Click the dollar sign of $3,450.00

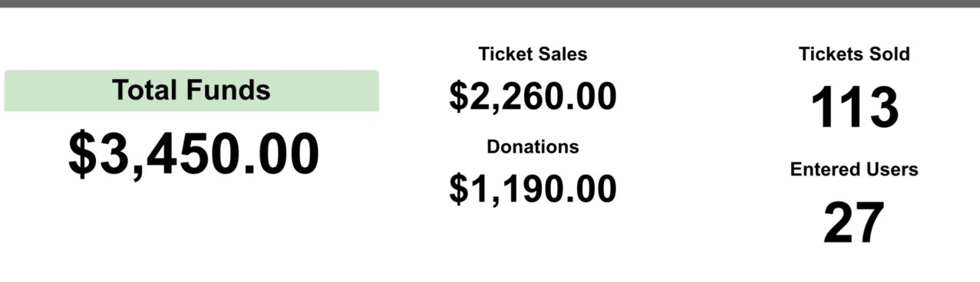click(x=81, y=156)
